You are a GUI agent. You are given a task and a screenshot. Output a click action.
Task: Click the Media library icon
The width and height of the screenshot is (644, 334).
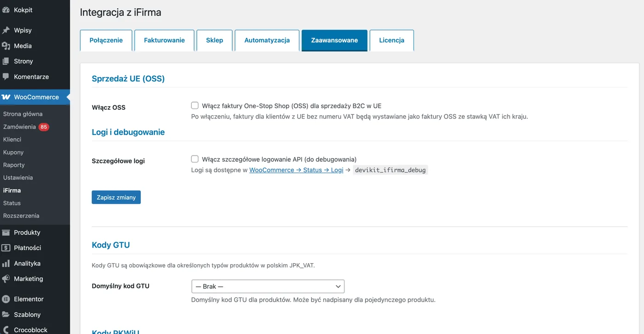pyautogui.click(x=6, y=46)
